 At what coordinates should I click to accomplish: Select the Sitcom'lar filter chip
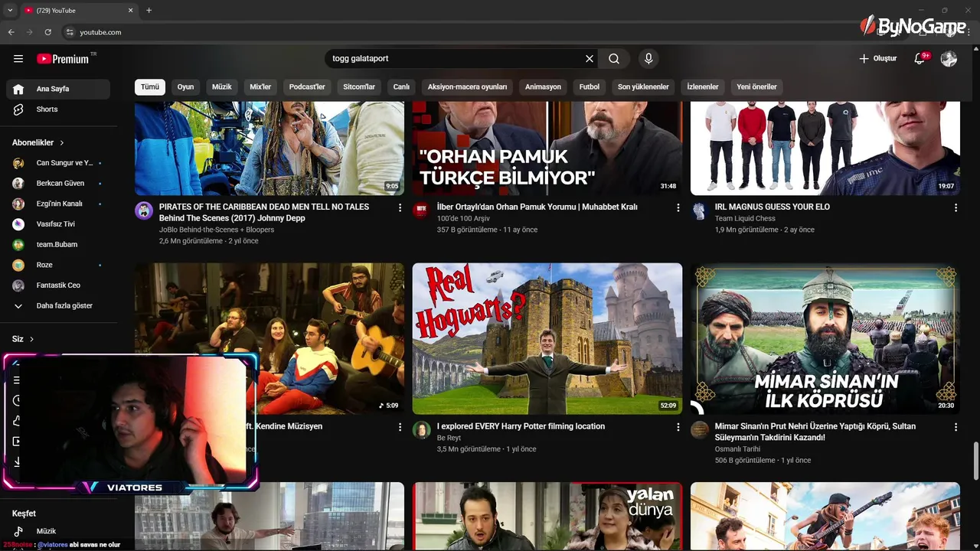pyautogui.click(x=359, y=87)
